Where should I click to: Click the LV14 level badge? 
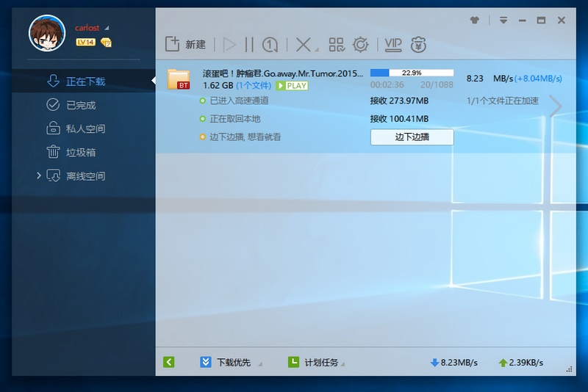pyautogui.click(x=85, y=42)
